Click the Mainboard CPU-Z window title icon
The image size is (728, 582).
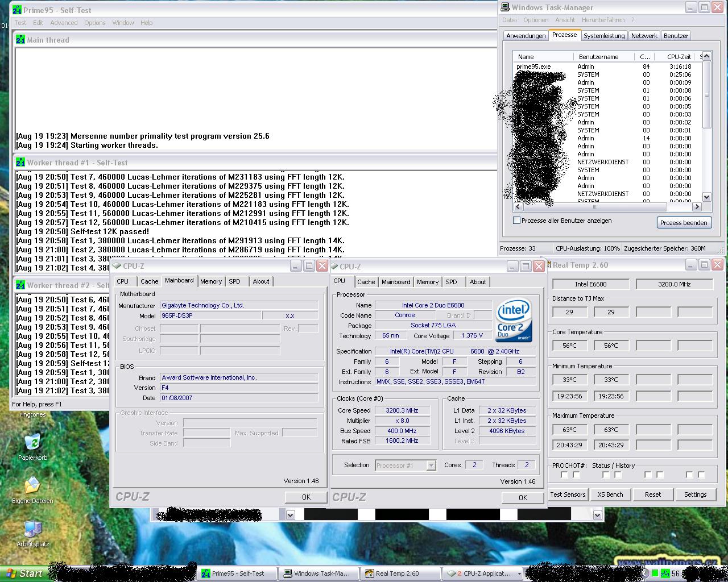tap(117, 265)
